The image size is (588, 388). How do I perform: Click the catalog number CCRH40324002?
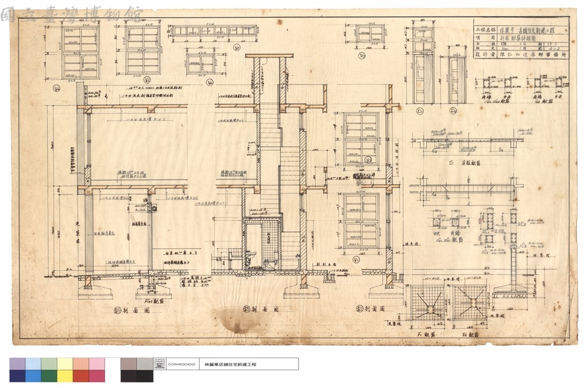pos(182,364)
